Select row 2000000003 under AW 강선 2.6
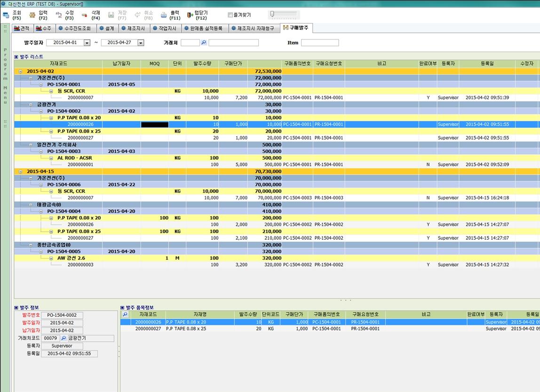Image resolution: width=540 pixels, height=392 pixels. [277, 265]
